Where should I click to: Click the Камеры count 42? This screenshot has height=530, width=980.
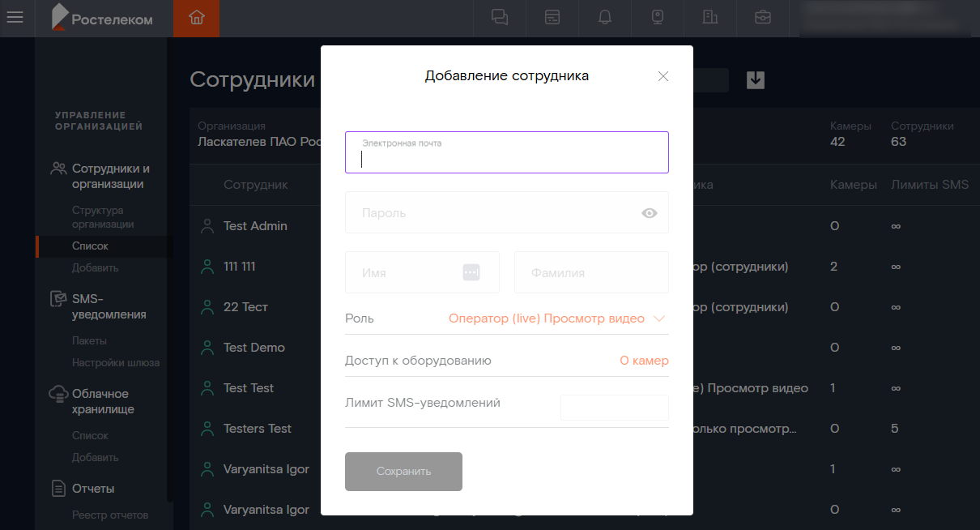838,142
